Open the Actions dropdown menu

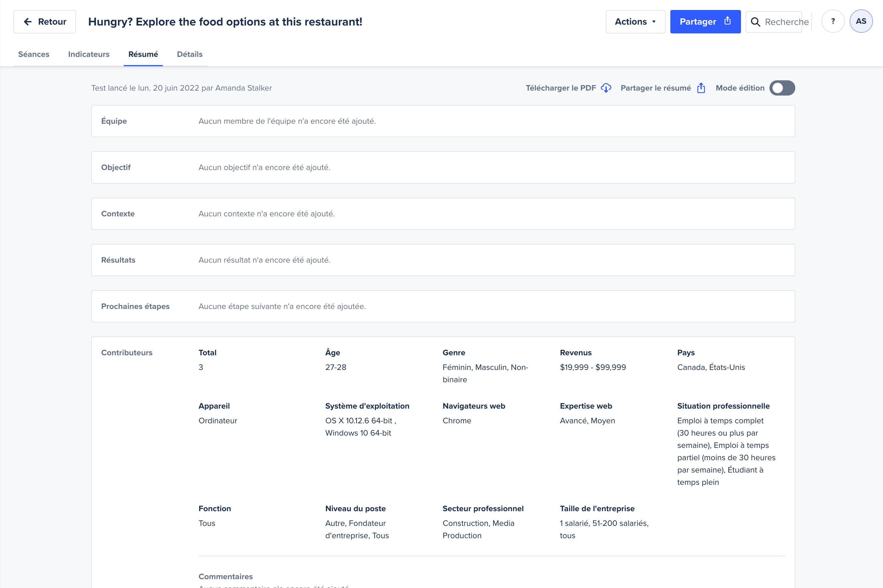pos(635,22)
